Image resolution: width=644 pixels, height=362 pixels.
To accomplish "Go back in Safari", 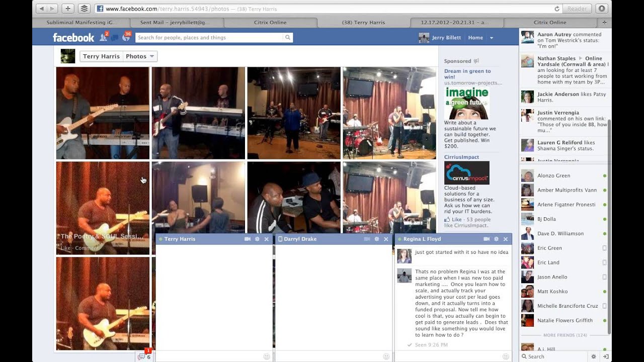I will point(41,9).
